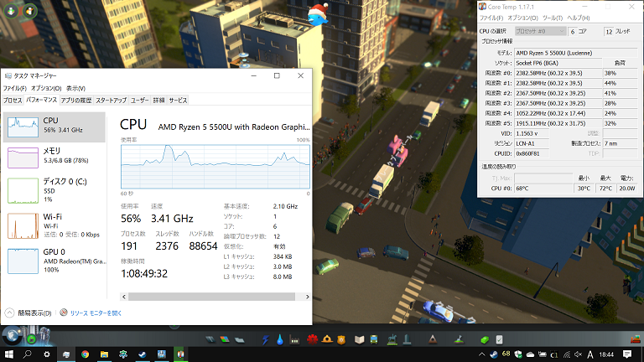Select the Wi-Fi performance entry
The height and width of the screenshot is (362, 644).
point(55,225)
